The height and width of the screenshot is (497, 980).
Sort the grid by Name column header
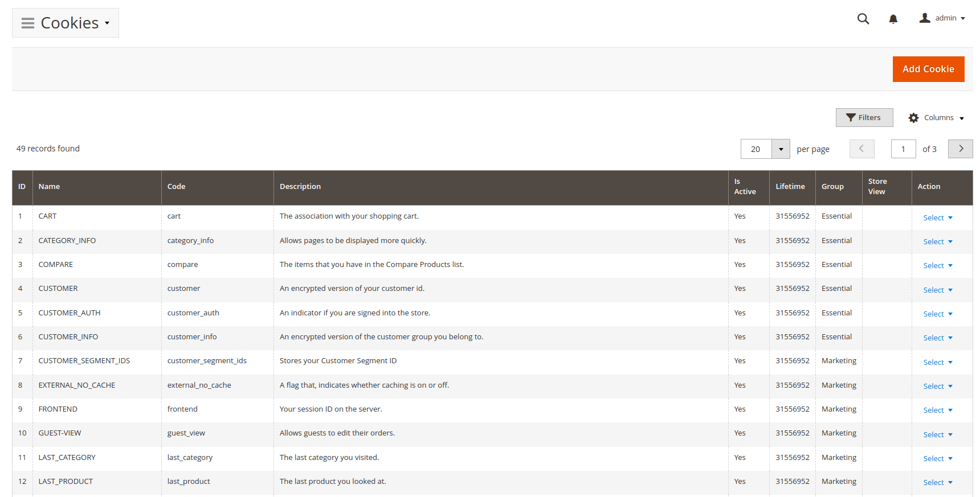point(50,187)
